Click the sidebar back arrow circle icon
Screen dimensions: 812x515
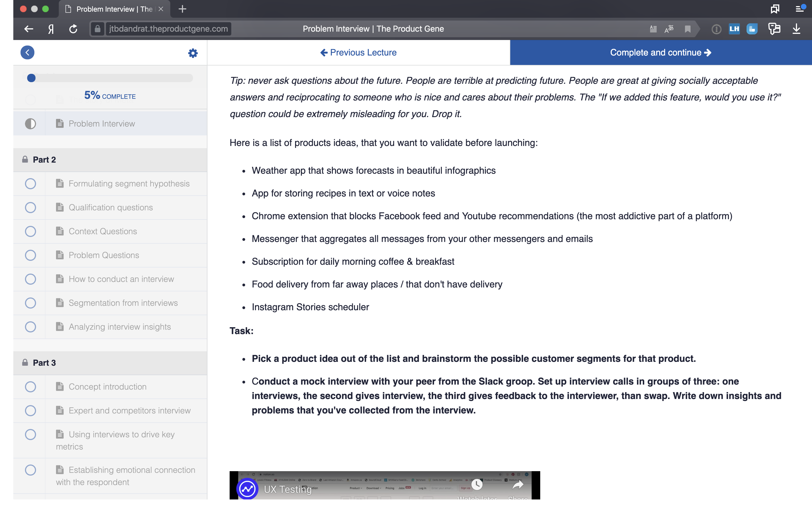click(x=27, y=53)
